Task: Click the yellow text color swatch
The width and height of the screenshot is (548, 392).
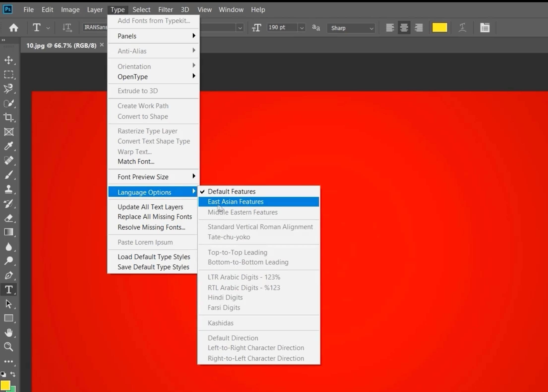Action: 439,28
